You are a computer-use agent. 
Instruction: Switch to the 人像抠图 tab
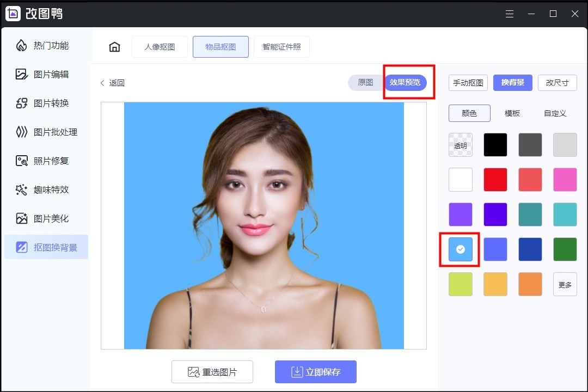(160, 47)
